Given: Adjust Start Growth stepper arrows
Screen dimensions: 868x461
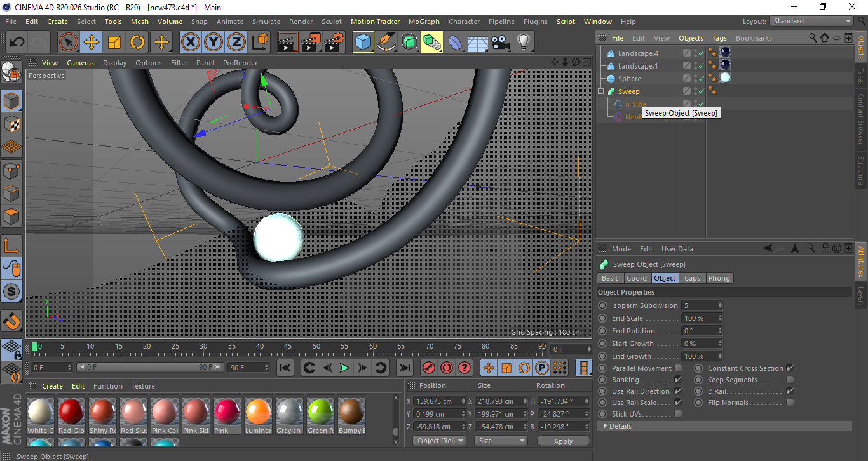Looking at the screenshot, I should click(720, 344).
